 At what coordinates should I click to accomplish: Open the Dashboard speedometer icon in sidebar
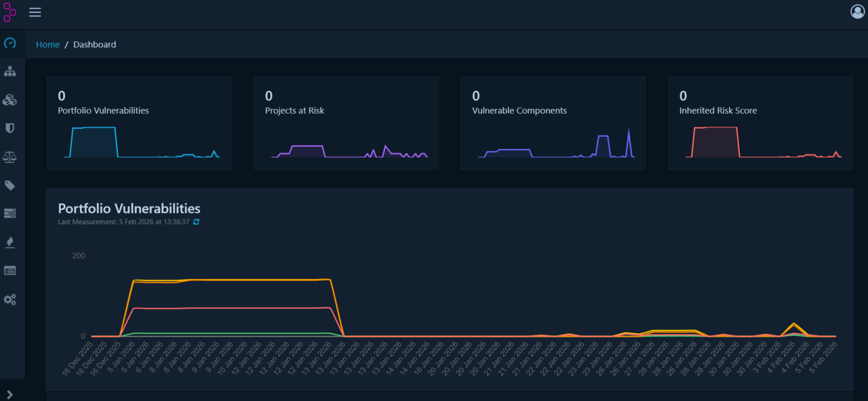click(9, 43)
